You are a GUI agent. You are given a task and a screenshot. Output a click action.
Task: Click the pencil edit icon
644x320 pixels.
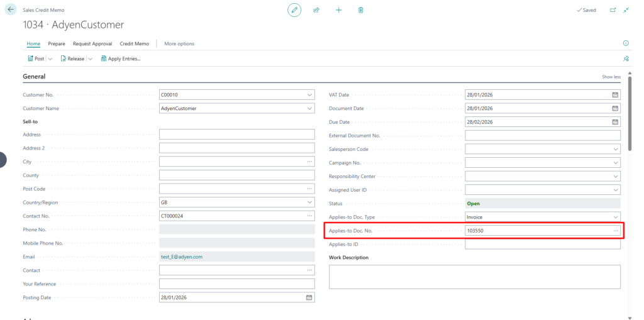[x=294, y=10]
